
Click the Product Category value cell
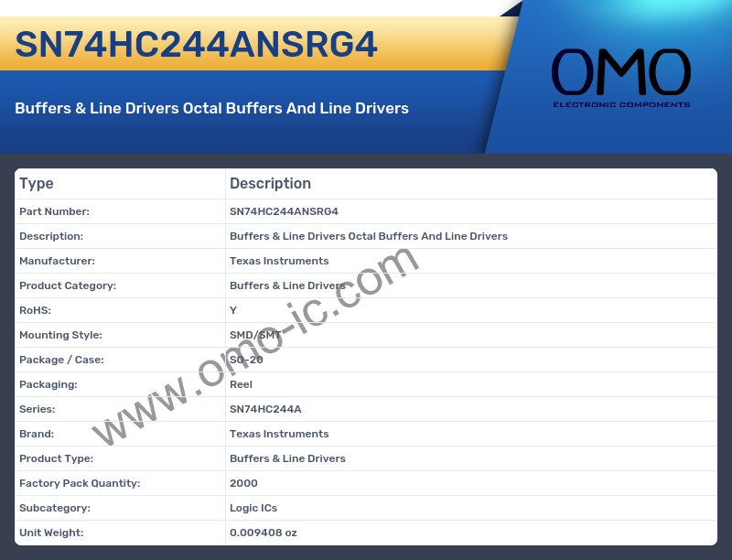click(x=287, y=285)
